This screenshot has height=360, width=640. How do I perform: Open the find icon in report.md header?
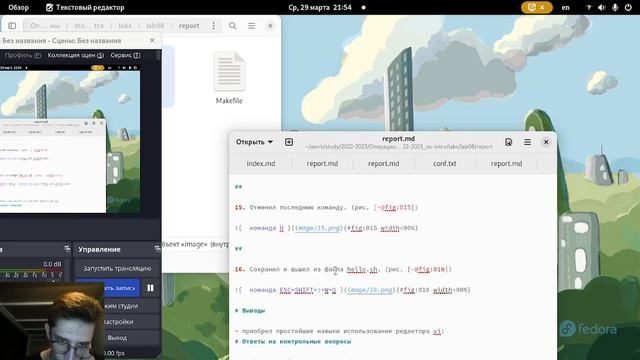509,142
